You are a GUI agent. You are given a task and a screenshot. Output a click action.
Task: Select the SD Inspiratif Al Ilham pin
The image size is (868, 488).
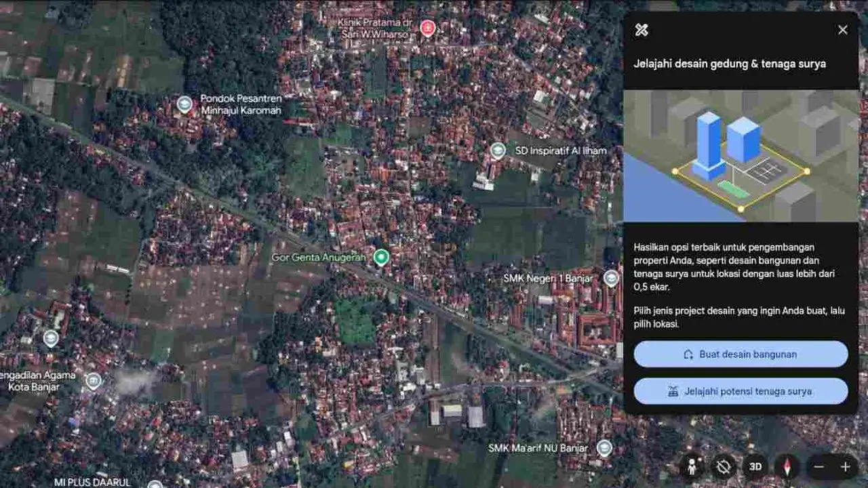[498, 150]
